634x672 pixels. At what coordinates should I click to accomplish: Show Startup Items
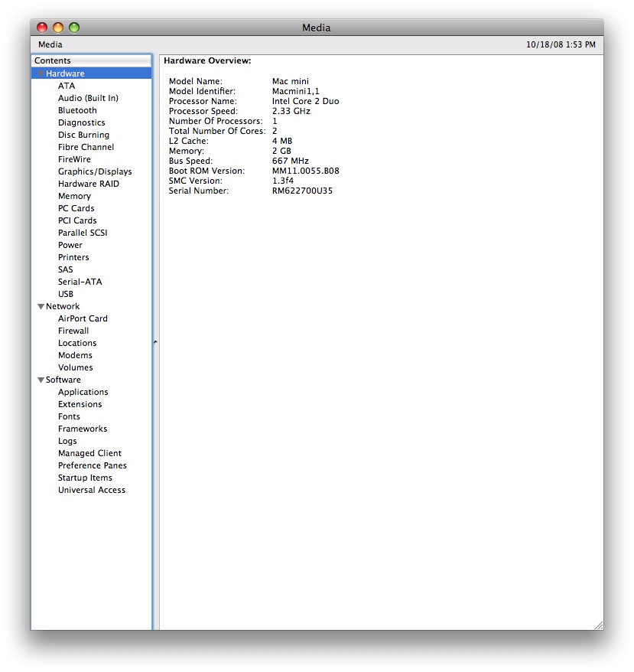[85, 478]
